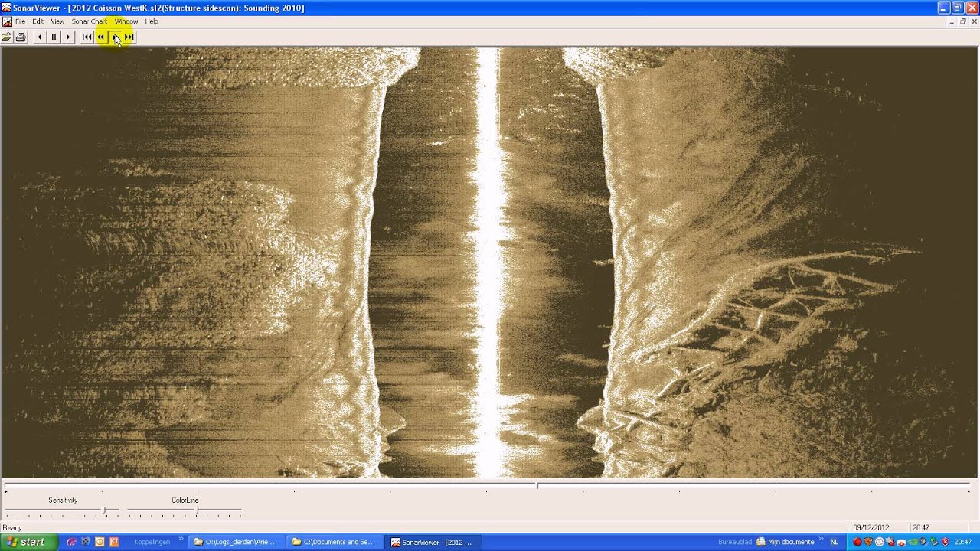Click the Sensitivity slider thumb
The width and height of the screenshot is (980, 551).
tap(105, 510)
